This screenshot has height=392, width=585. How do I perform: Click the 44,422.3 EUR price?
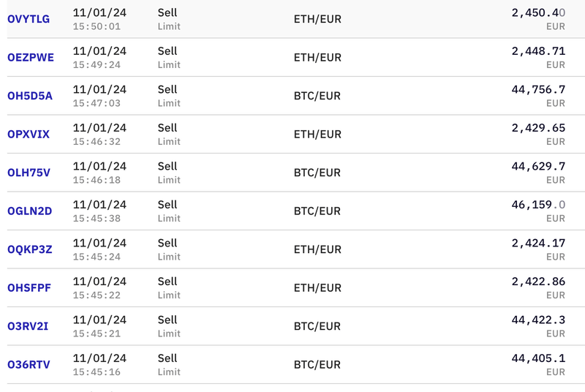click(538, 320)
